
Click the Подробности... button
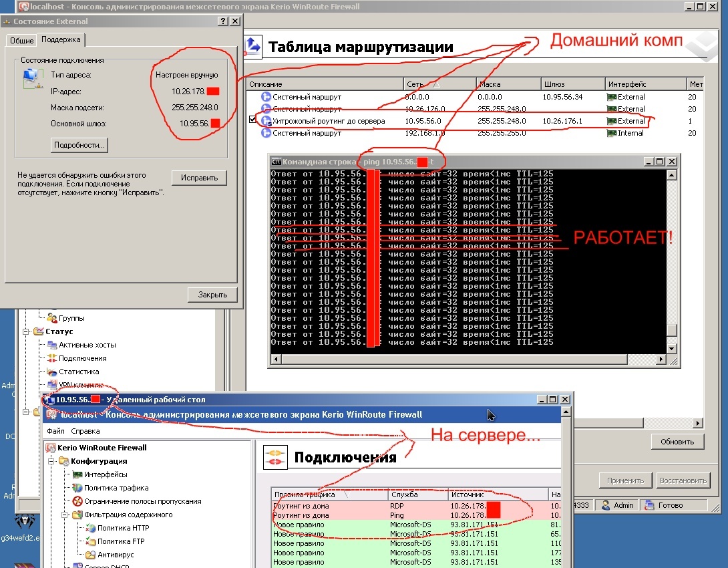click(x=79, y=145)
